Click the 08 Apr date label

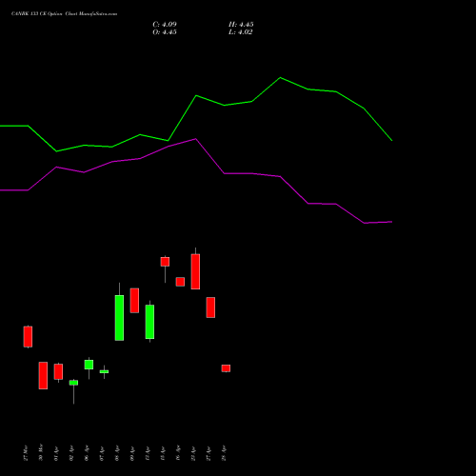(x=117, y=453)
